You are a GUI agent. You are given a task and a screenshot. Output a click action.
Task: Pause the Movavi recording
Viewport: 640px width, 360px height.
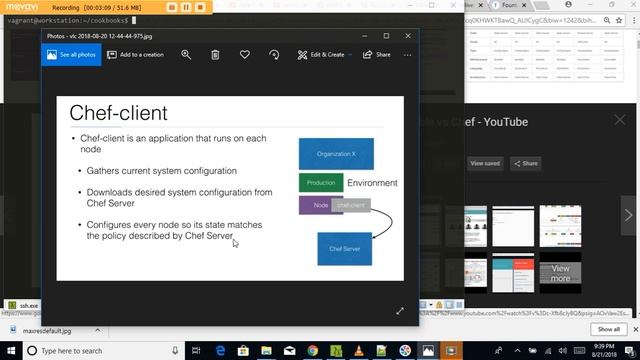point(186,7)
